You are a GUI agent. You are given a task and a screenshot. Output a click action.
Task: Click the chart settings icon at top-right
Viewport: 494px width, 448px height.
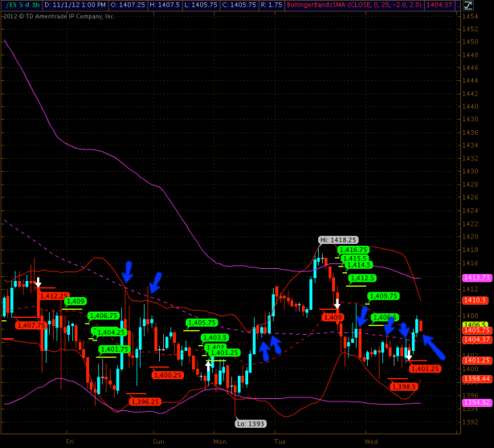point(467,5)
